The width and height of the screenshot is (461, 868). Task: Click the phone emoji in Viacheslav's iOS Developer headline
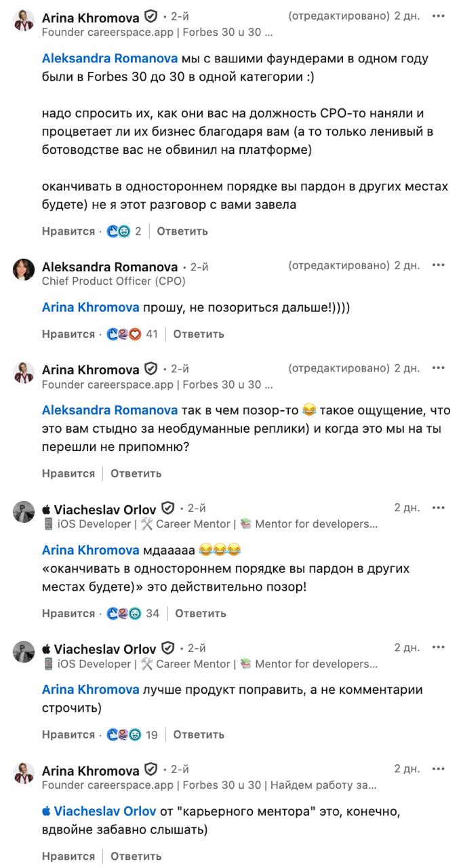47,524
